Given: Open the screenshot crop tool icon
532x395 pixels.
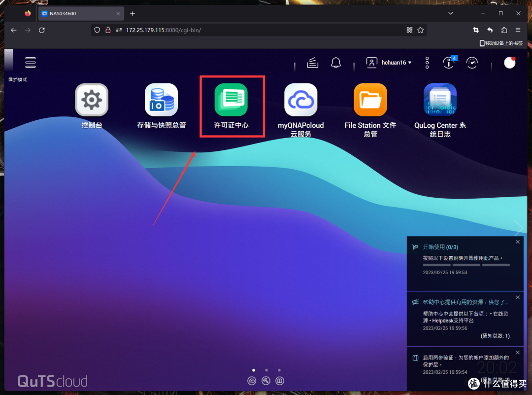Looking at the screenshot, I should tap(476, 30).
